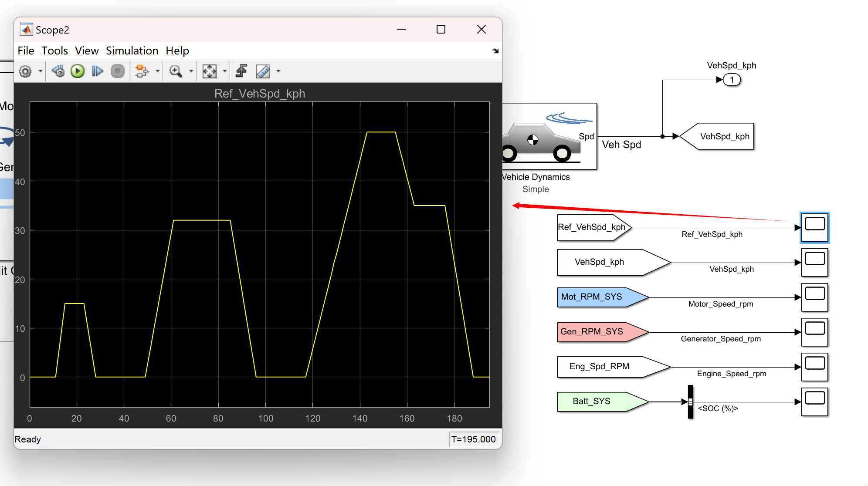
Task: Open the measurements dropdown arrow
Action: [278, 71]
